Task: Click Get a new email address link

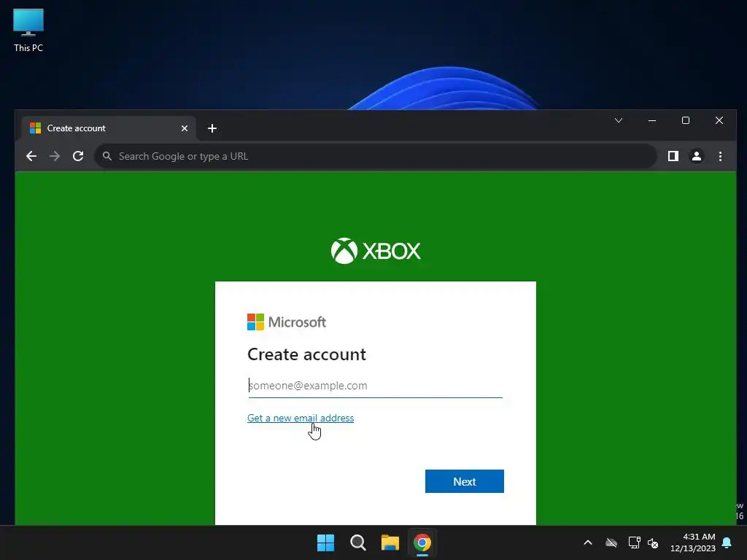Action: (x=300, y=418)
